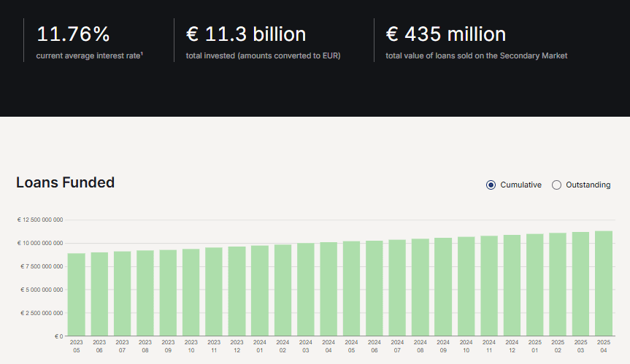Click the € 11.3 billion total invested figure
Screen dimensions: 630x364
click(x=246, y=34)
